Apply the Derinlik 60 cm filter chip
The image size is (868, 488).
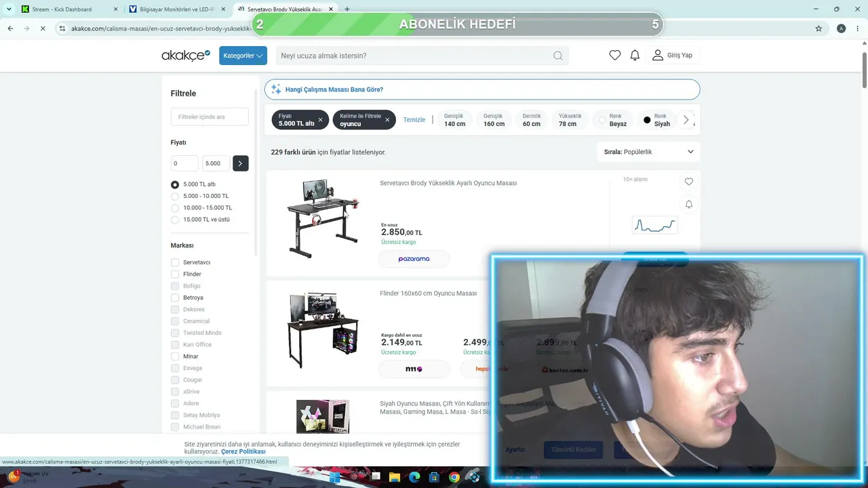(x=532, y=120)
